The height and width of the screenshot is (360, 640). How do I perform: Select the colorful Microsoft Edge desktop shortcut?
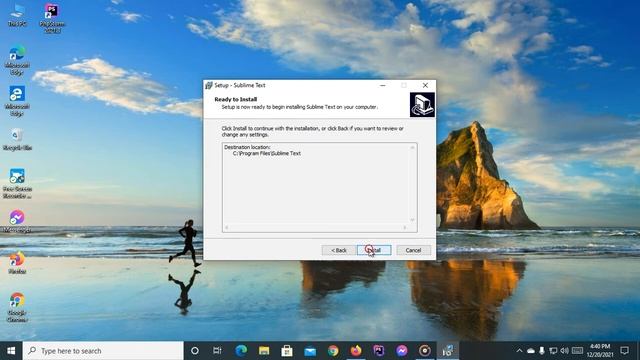17,60
